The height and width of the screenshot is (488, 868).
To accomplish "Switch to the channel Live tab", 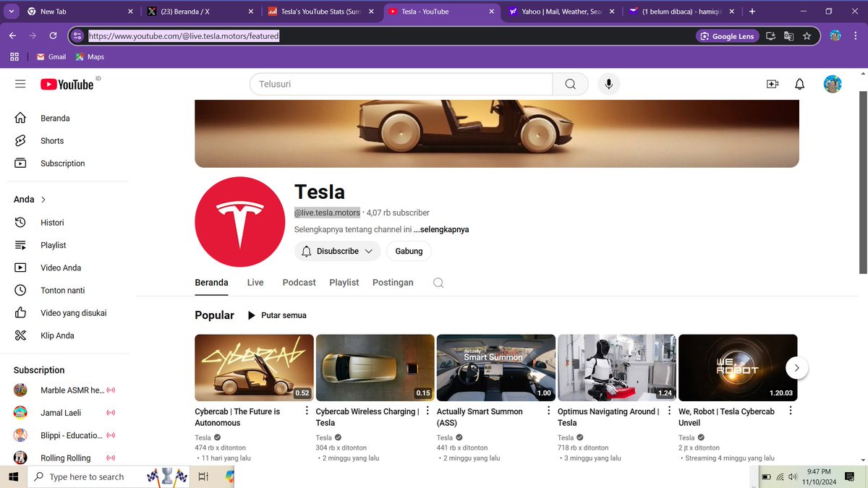I will 255,283.
